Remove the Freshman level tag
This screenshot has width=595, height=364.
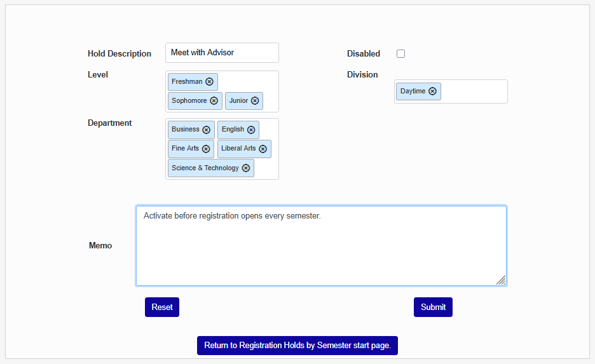[x=209, y=81]
